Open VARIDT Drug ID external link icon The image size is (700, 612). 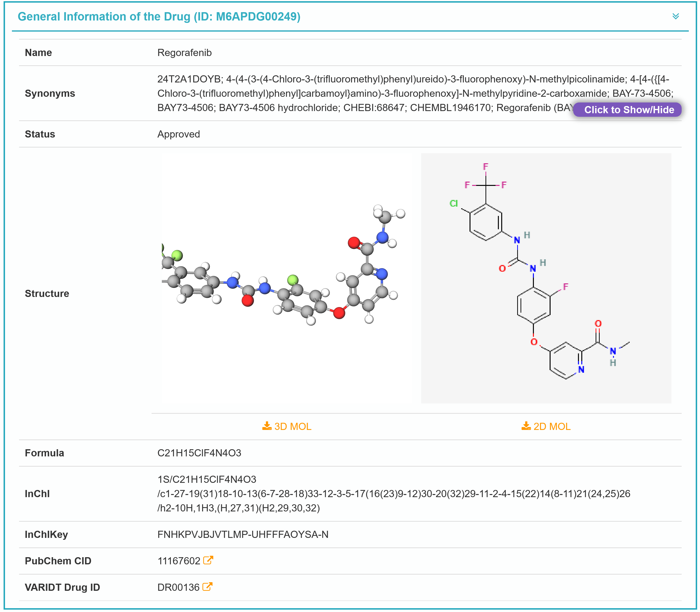click(x=207, y=587)
